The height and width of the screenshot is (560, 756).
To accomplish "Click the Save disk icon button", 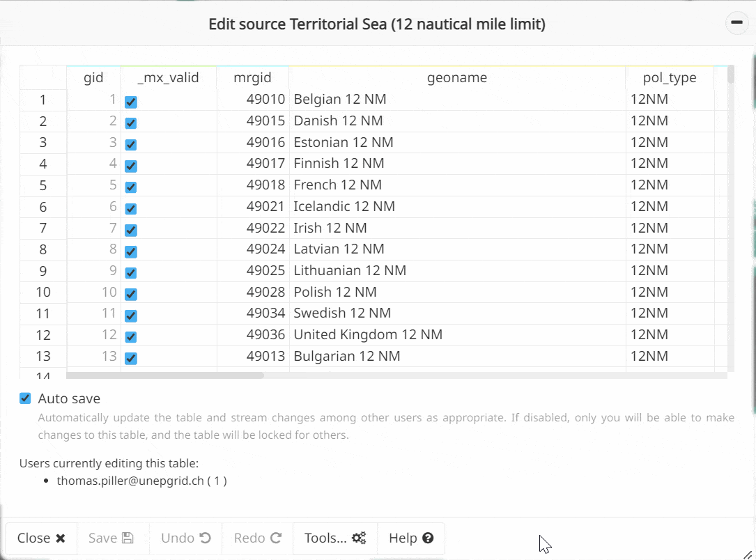I will pyautogui.click(x=111, y=538).
